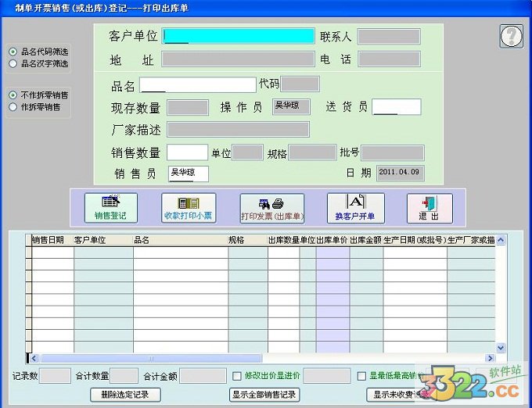Click the 地址 address field
532x408 pixels.
pyautogui.click(x=238, y=59)
